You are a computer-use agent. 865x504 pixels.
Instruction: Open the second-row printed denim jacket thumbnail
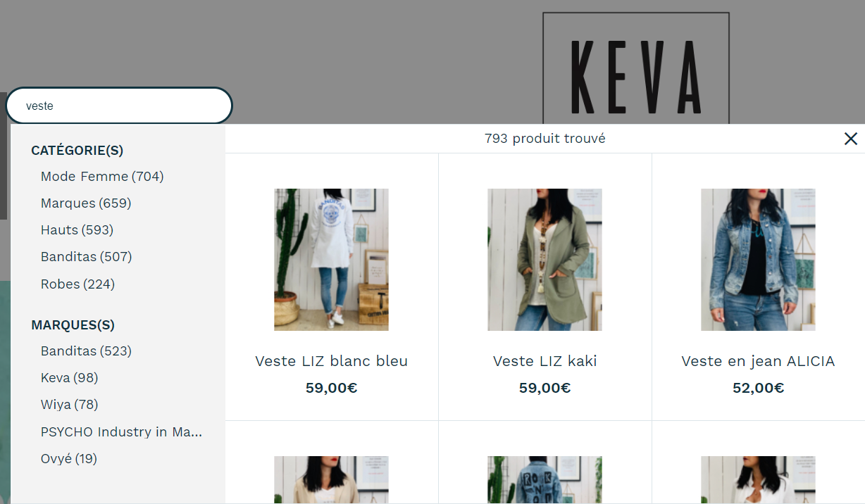(x=544, y=480)
